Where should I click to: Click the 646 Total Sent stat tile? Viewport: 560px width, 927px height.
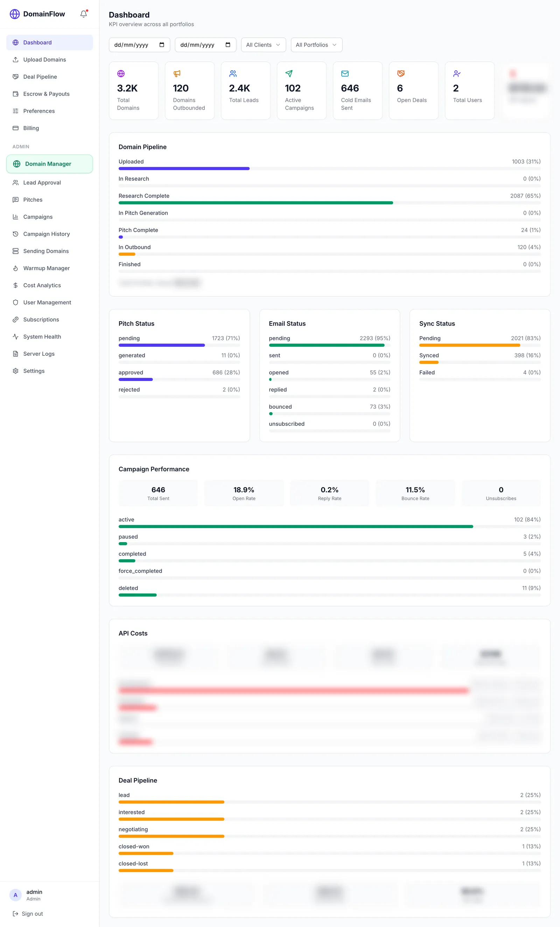point(158,493)
